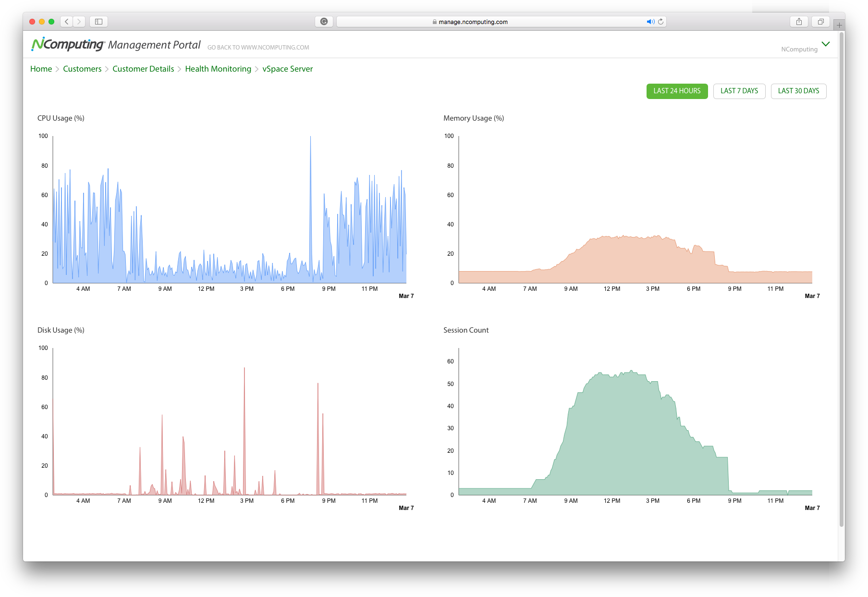Viewport: 868px width, 597px height.
Task: Click the Mar 7 label under CPU chart
Action: (406, 296)
